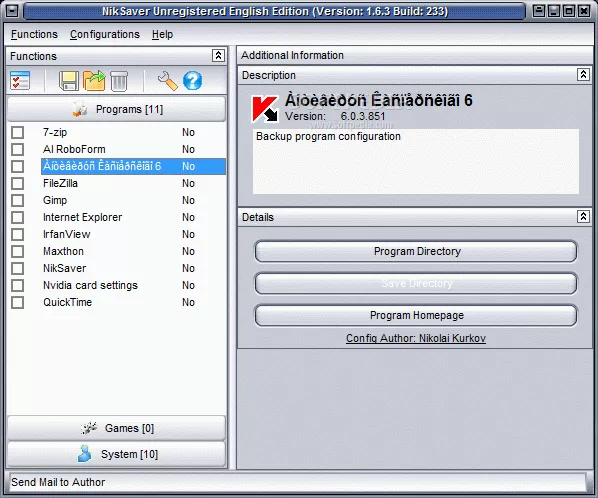Enable the Maxthon checkbox
Viewport: 598px width, 498px height.
click(x=18, y=251)
